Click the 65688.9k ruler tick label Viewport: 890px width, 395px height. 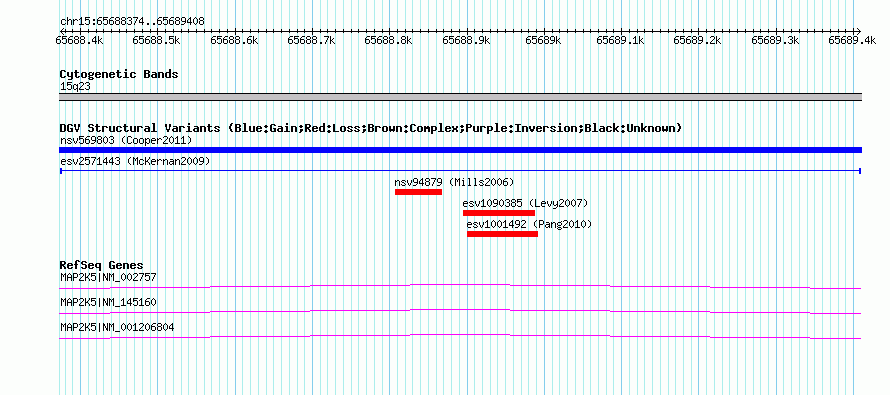(x=466, y=40)
